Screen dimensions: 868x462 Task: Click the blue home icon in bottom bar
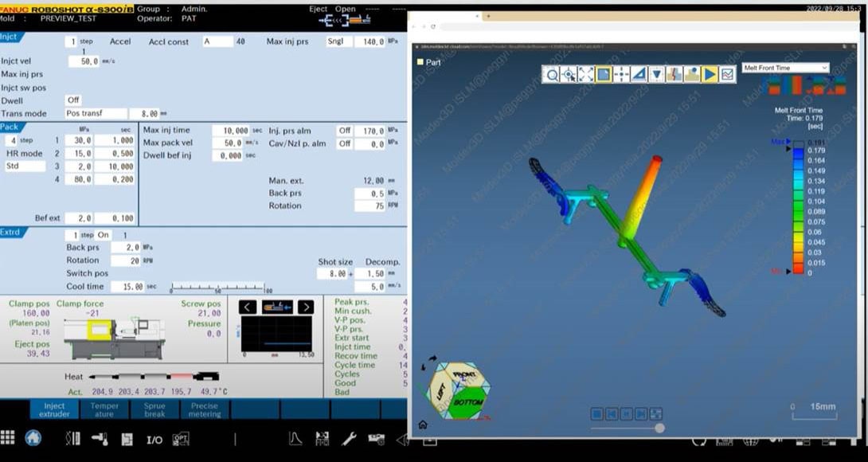pos(33,437)
